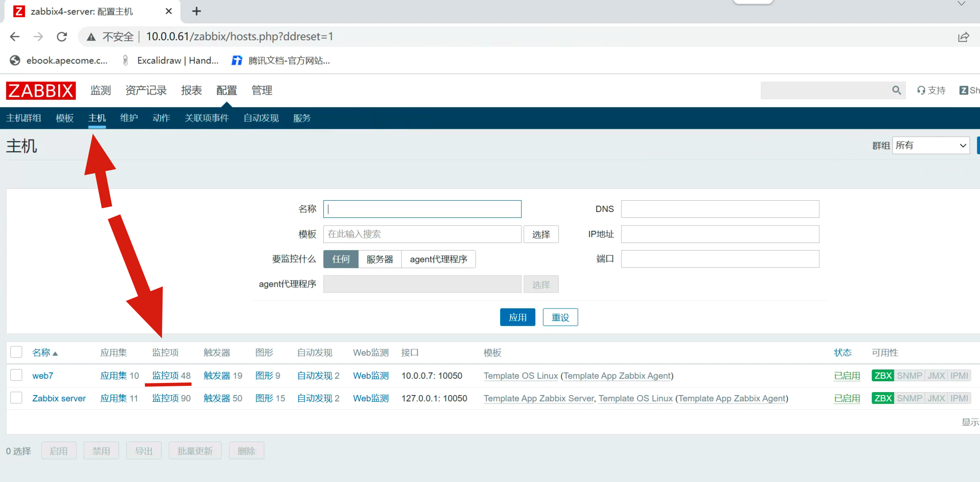
Task: Click the IP地址 input field
Action: coord(720,234)
